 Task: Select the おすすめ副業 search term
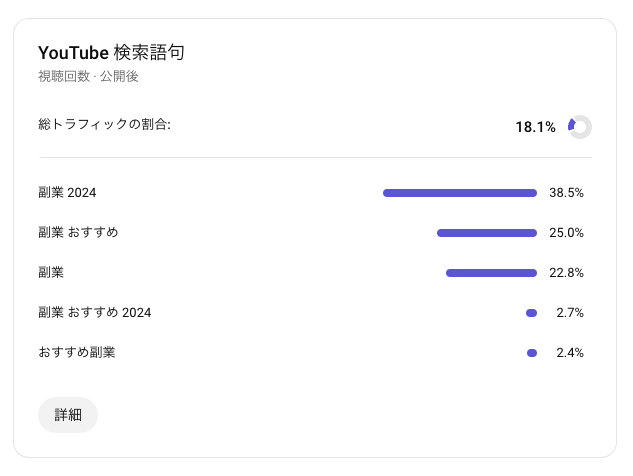(77, 353)
